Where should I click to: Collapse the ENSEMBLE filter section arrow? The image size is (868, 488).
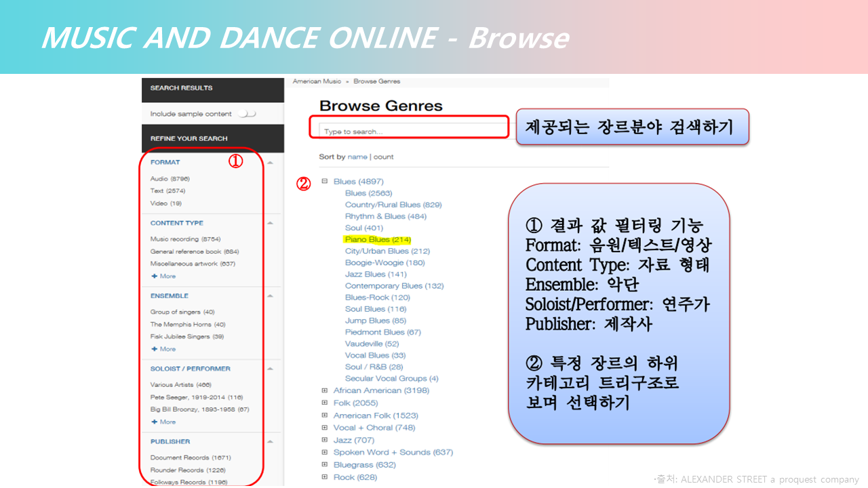pos(270,296)
